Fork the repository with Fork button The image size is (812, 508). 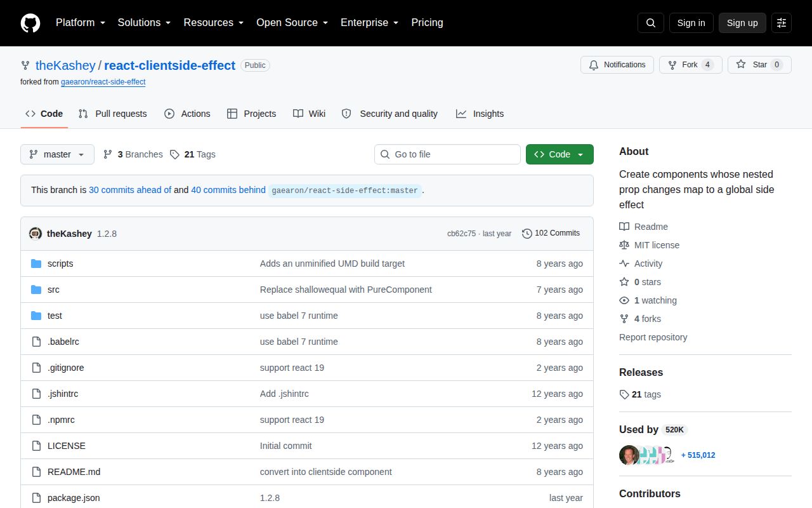coord(691,65)
